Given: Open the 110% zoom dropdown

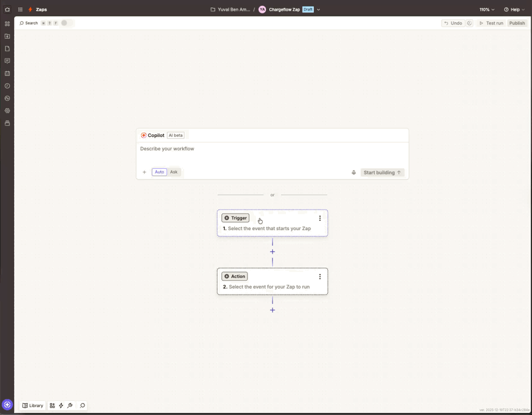Looking at the screenshot, I should [x=487, y=9].
